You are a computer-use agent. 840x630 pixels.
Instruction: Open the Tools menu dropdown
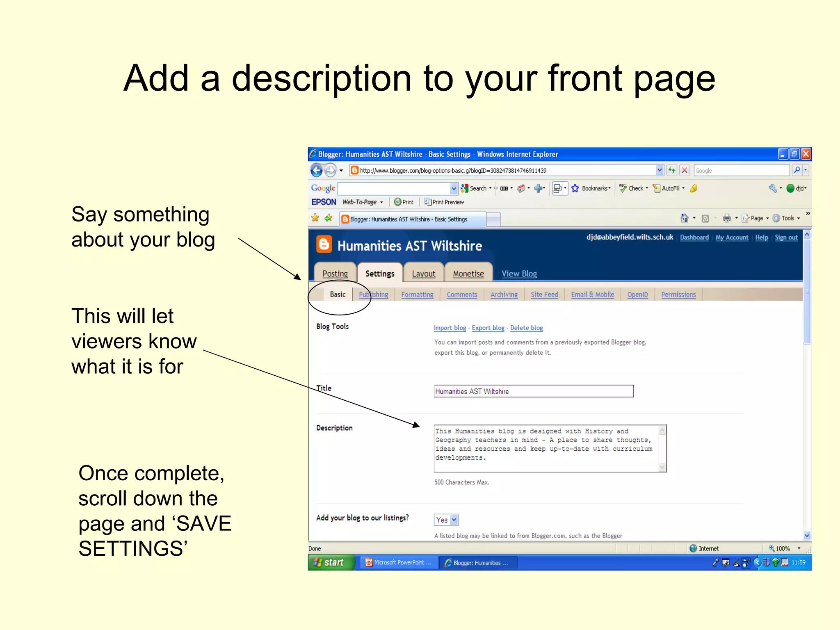point(799,218)
